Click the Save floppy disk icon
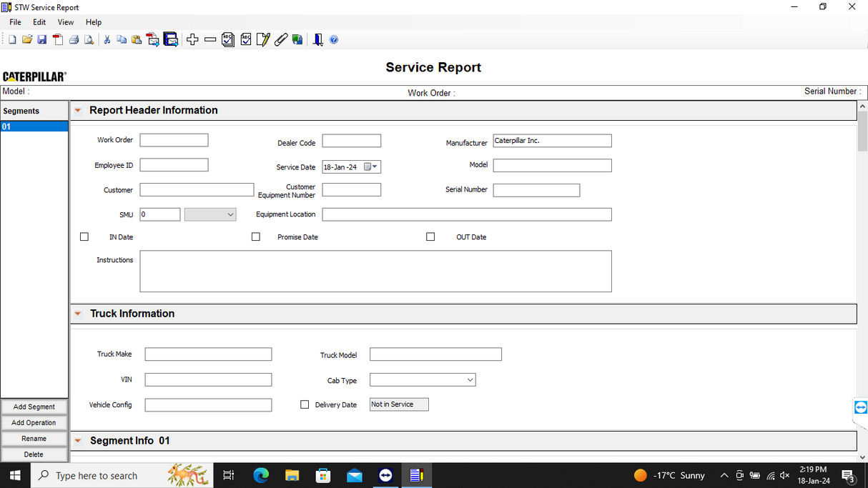Screen dimensions: 868x488 point(42,40)
